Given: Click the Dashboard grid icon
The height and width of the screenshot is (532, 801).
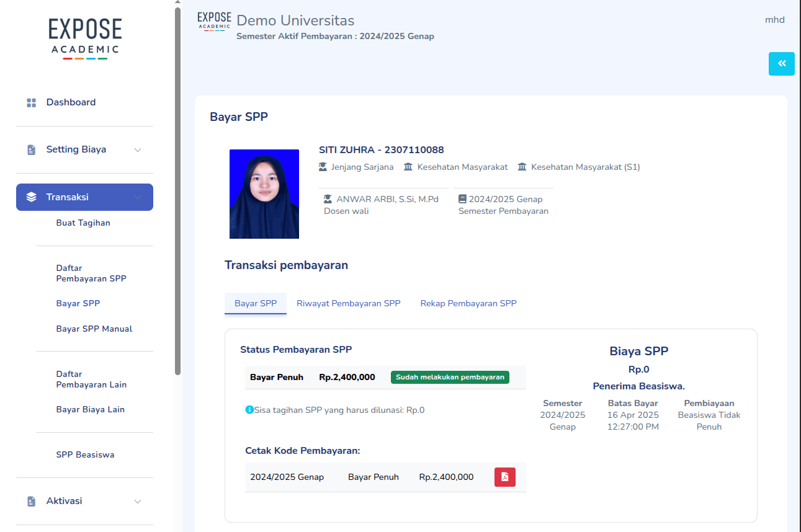Looking at the screenshot, I should pos(32,103).
